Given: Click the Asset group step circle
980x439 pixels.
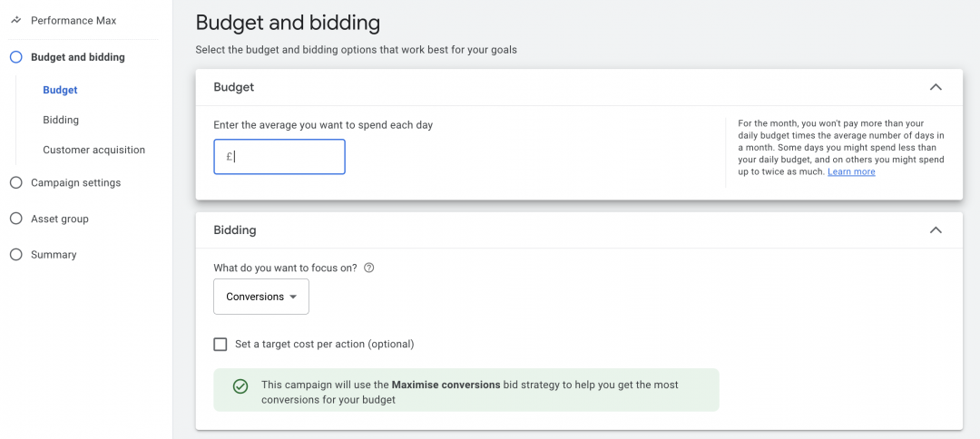Looking at the screenshot, I should tap(15, 219).
